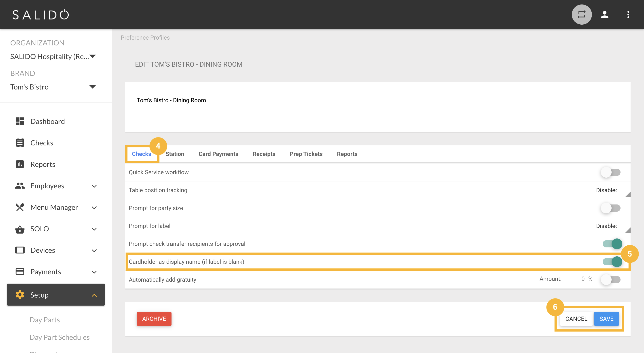Image resolution: width=644 pixels, height=353 pixels.
Task: Open the Brand Tom's Bistro dropdown
Action: tap(53, 87)
